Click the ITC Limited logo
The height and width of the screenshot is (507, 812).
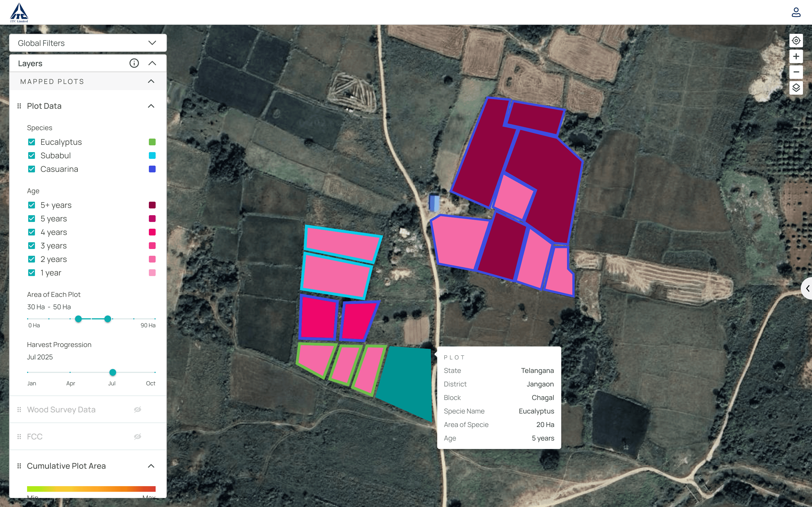pyautogui.click(x=19, y=13)
